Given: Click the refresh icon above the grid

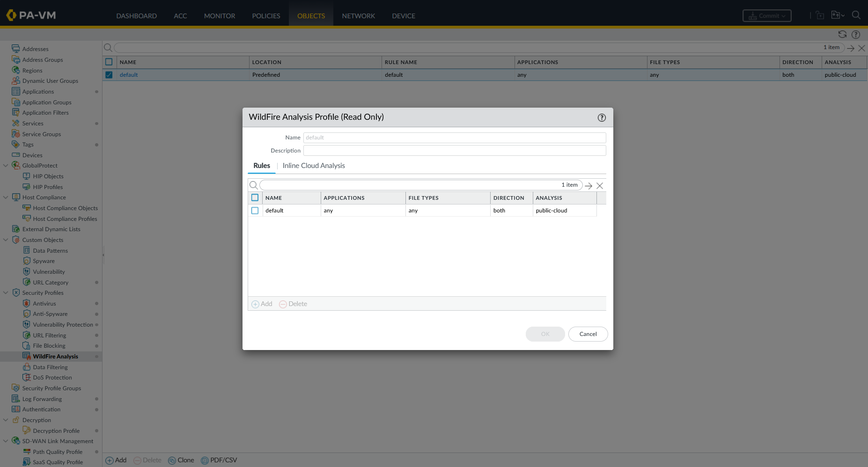Looking at the screenshot, I should 842,34.
